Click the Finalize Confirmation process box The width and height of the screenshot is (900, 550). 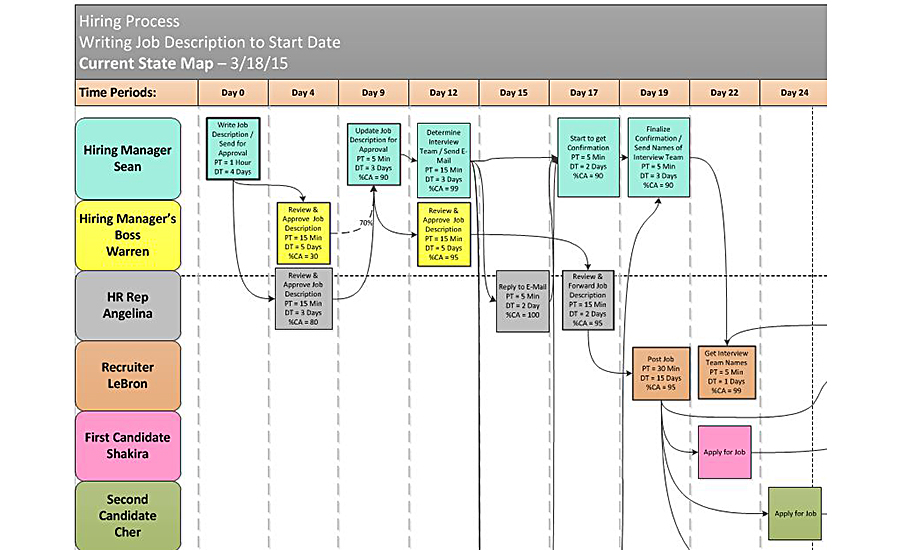[658, 157]
